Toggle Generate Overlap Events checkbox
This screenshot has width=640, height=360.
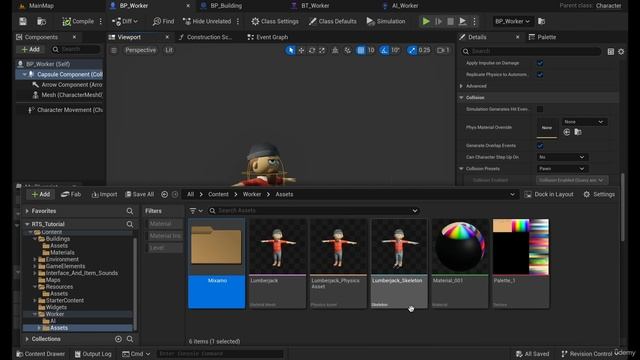[540, 146]
